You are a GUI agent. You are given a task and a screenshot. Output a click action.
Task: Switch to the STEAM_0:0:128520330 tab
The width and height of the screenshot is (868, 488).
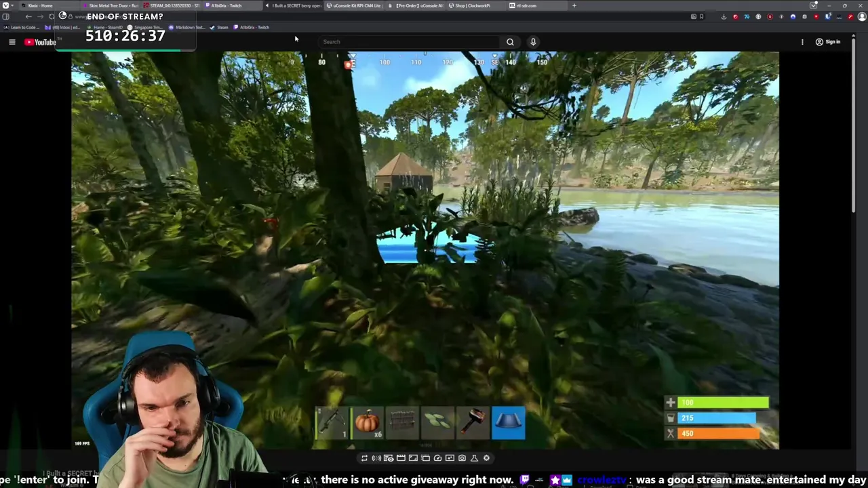click(x=173, y=5)
